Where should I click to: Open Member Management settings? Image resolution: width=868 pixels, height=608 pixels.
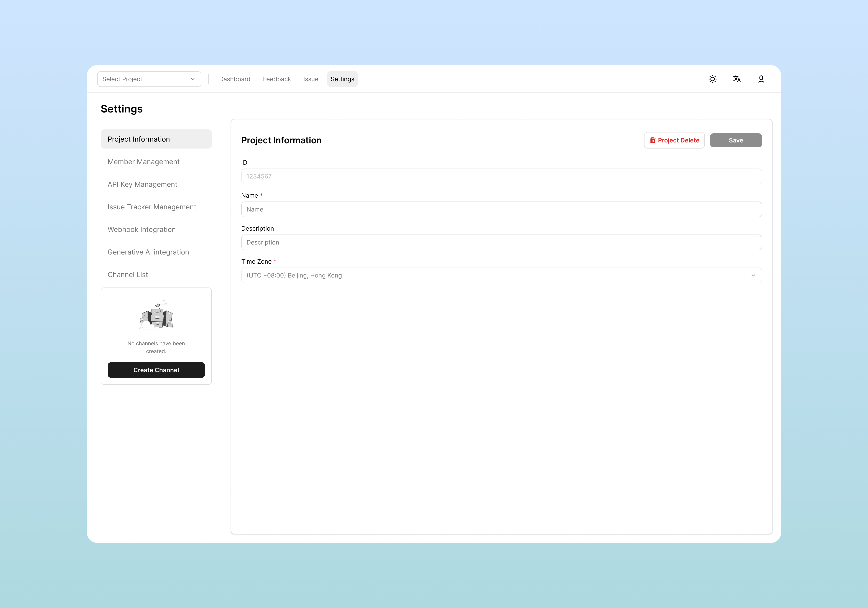pos(143,162)
